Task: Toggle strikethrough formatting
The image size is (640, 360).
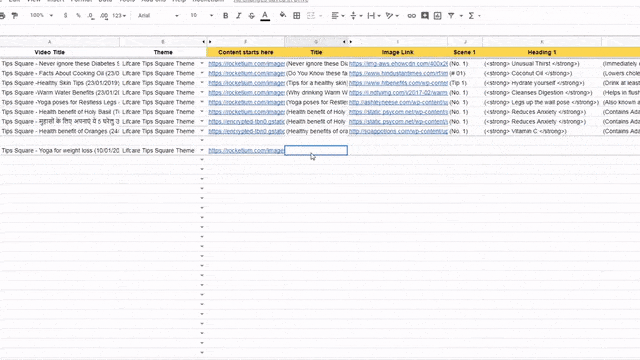Action: pyautogui.click(x=252, y=16)
